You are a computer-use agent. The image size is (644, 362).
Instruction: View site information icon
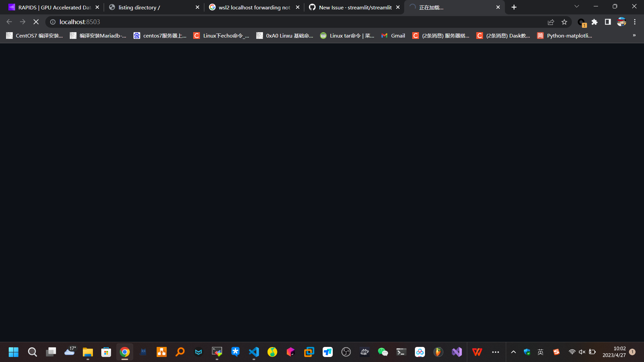pos(53,22)
